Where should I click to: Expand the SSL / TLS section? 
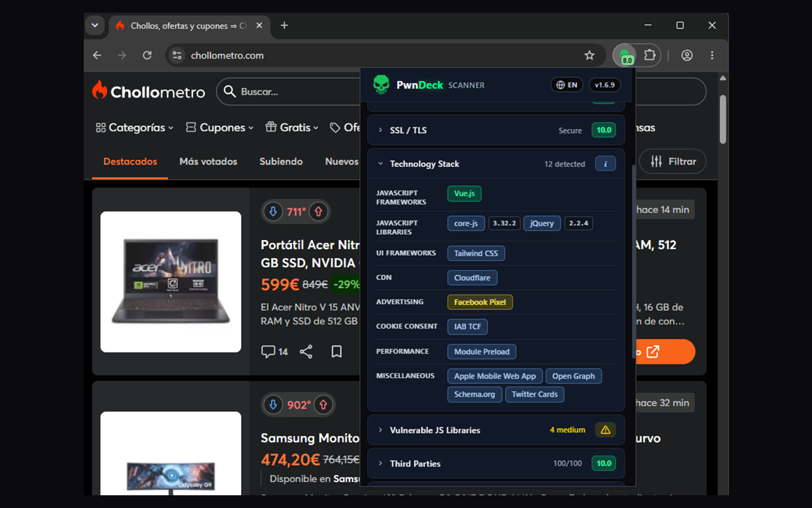[496, 130]
